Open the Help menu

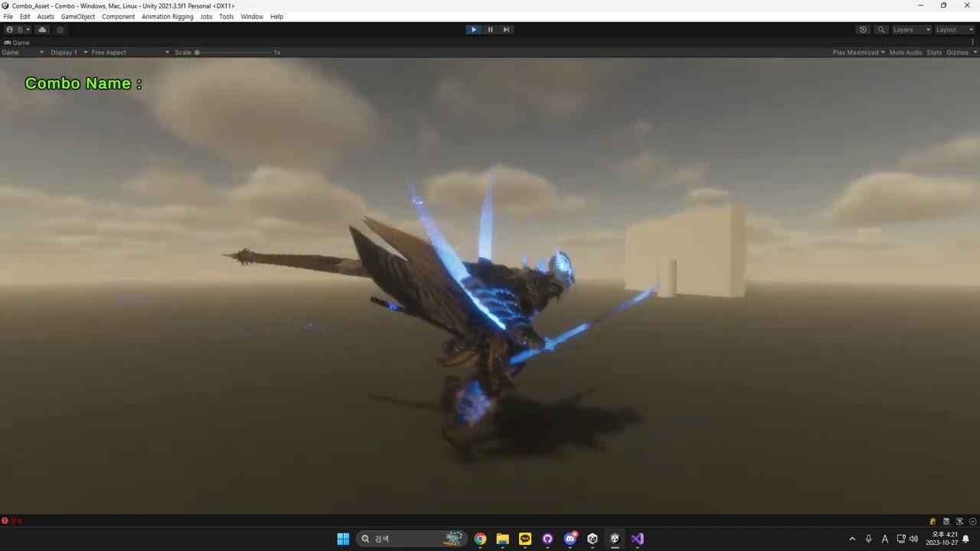(x=277, y=17)
